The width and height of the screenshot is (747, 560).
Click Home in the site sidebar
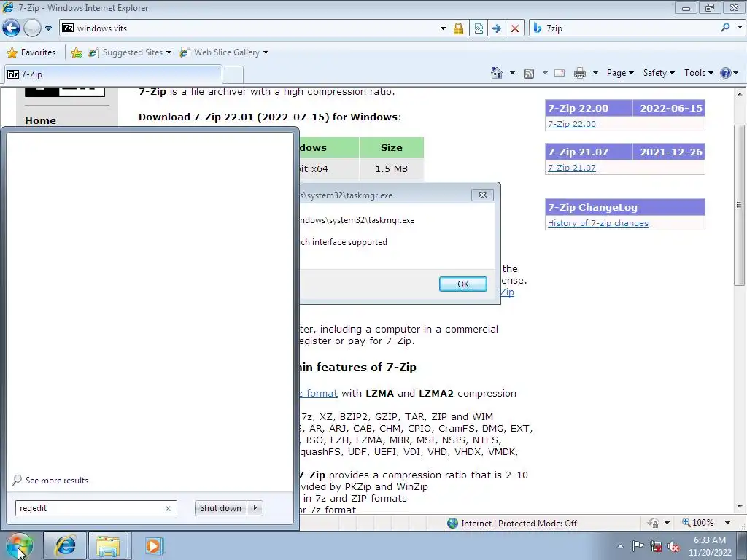tap(41, 120)
